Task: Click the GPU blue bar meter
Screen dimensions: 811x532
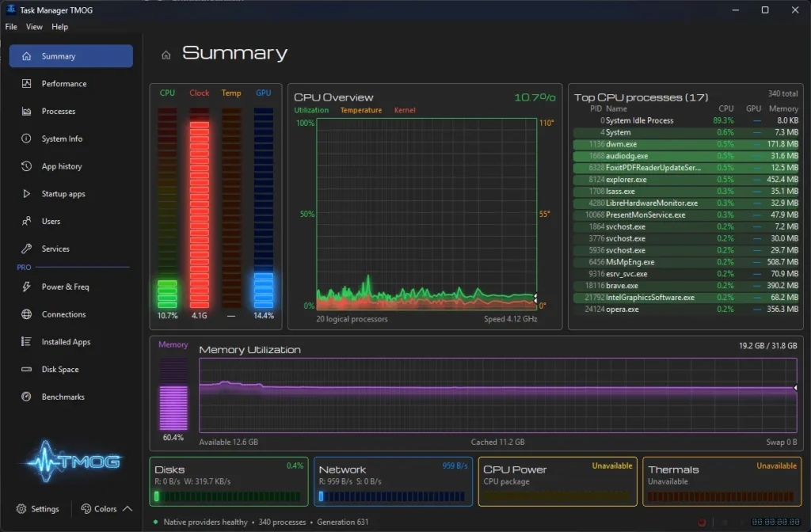Action: tap(263, 208)
